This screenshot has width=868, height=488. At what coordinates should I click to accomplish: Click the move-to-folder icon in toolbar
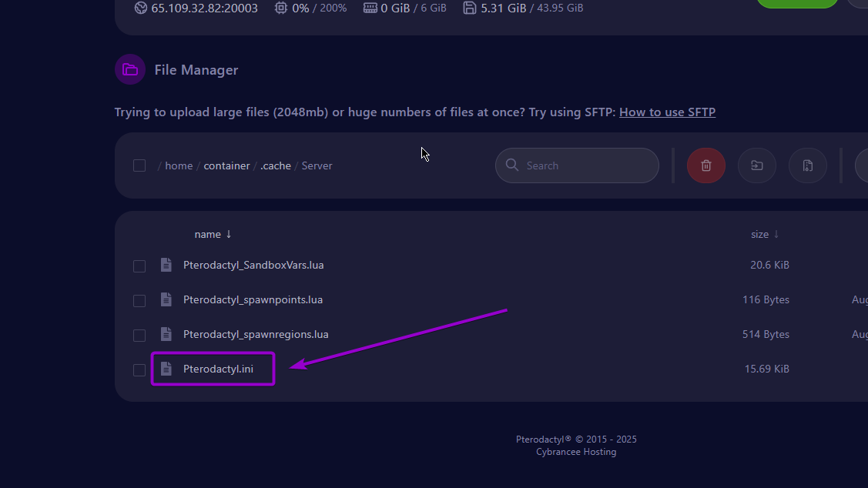(756, 165)
